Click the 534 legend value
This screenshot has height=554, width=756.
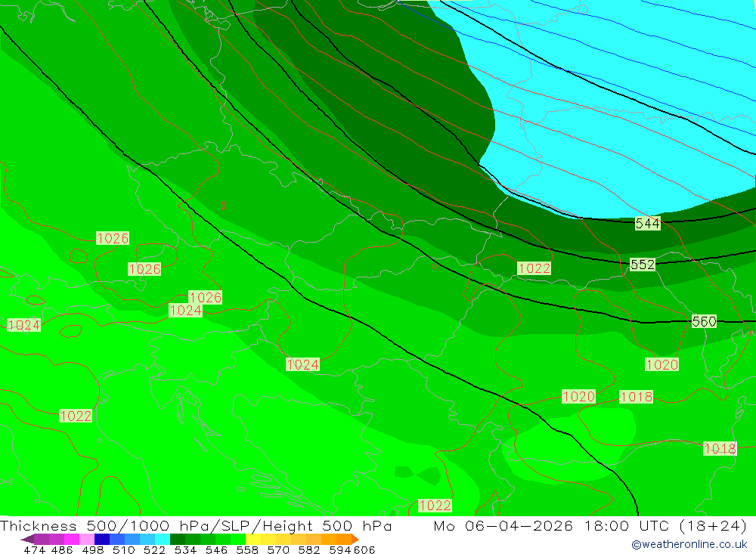pos(185,550)
